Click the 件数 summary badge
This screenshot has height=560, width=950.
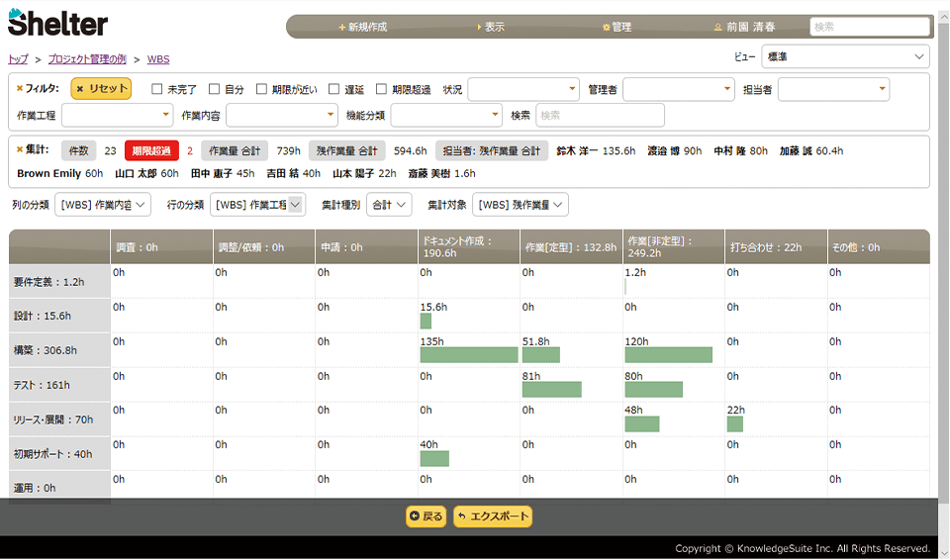coord(78,151)
